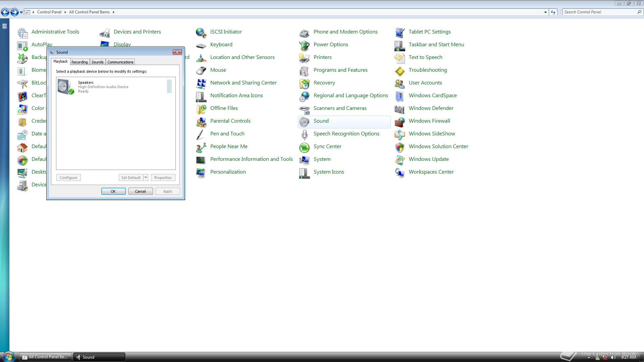Switch to the Sounds tab
This screenshot has width=644, height=362.
98,62
